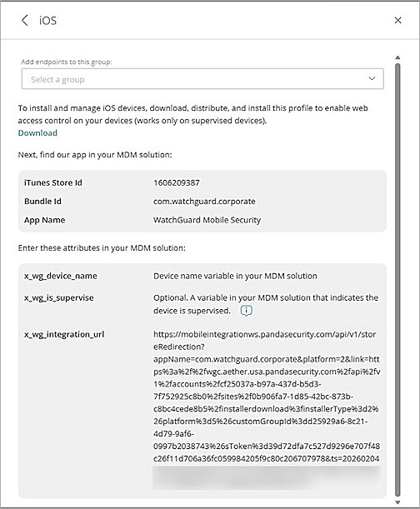Open the info tooltip icon beside 'device is supervised'
420x509 pixels.
246,311
